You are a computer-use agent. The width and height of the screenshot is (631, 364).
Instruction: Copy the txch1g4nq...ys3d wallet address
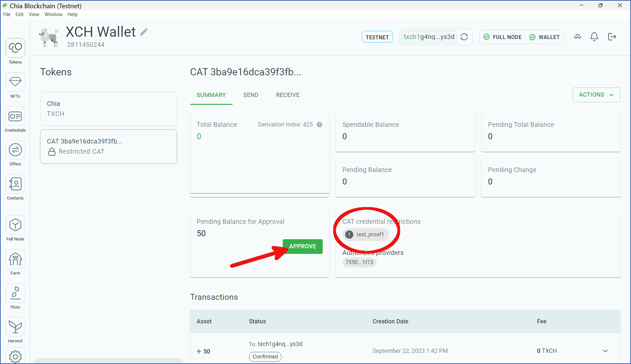pos(429,37)
